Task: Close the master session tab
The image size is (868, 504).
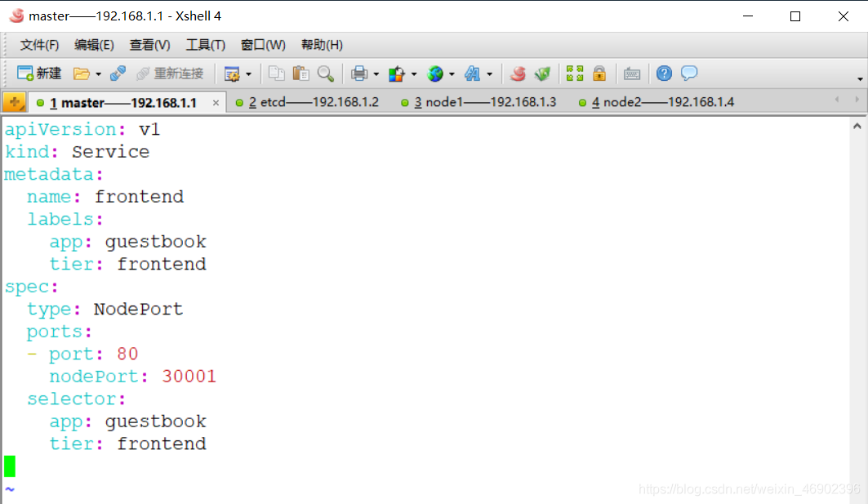Action: coord(216,103)
